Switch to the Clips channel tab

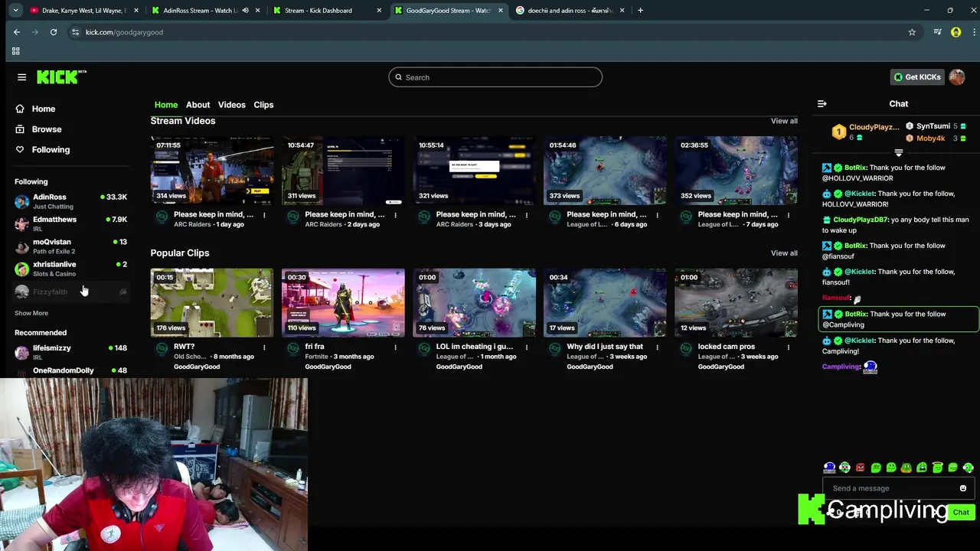tap(263, 105)
